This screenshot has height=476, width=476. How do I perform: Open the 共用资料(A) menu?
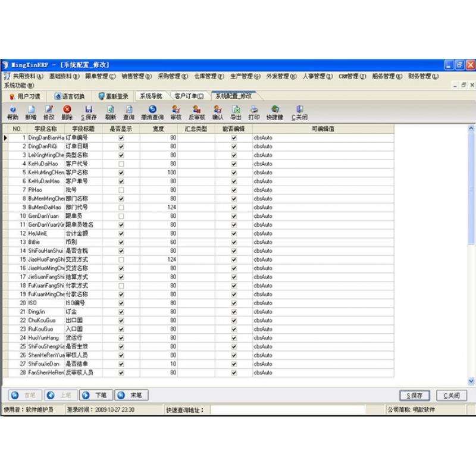[28, 76]
